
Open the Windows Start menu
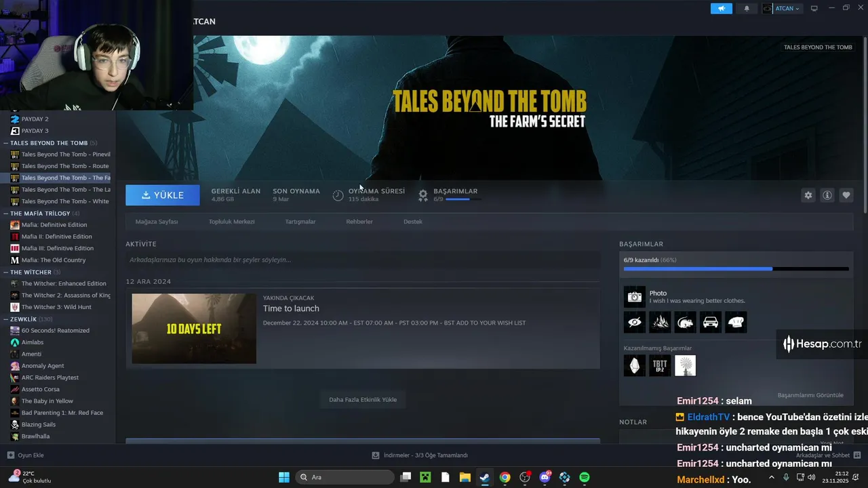(x=284, y=477)
